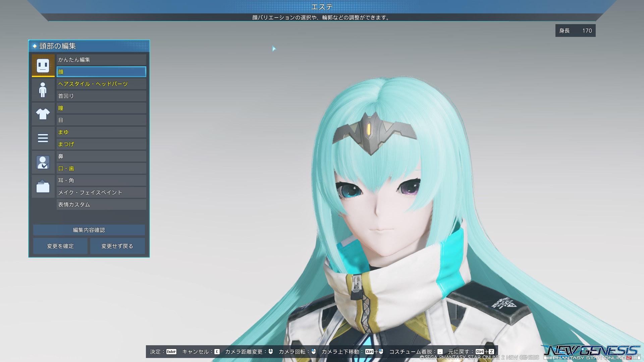
Task: Select the まゆ eyebrow editing item
Action: (x=101, y=132)
